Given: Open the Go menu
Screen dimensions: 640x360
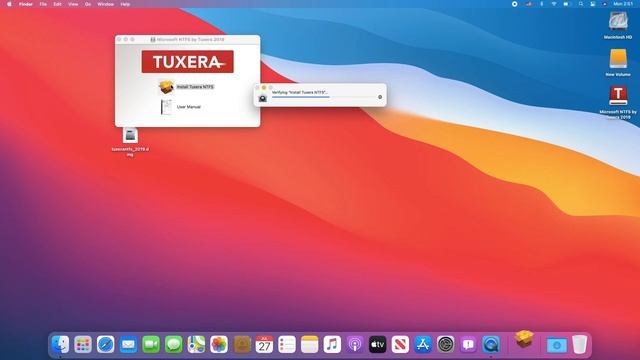Looking at the screenshot, I should coord(88,4).
